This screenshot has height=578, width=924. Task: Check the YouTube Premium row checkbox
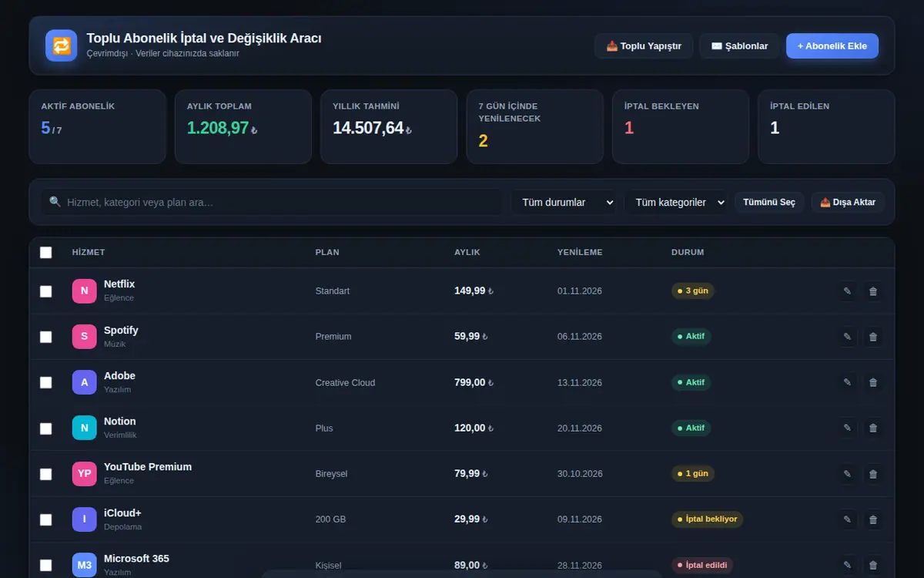click(46, 474)
